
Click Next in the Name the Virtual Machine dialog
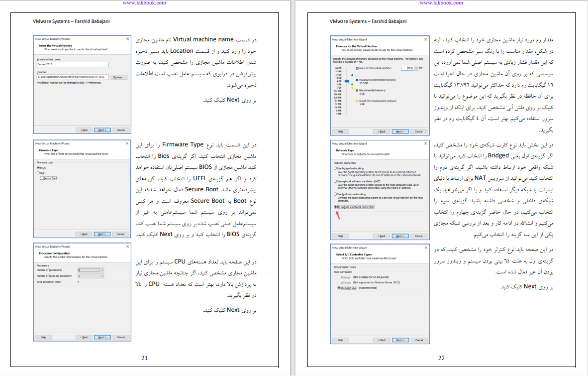point(102,130)
